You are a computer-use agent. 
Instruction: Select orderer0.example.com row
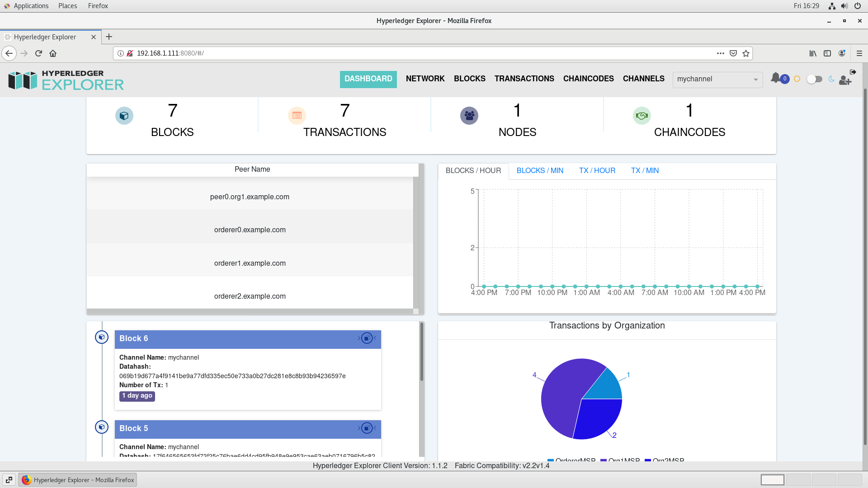(250, 226)
